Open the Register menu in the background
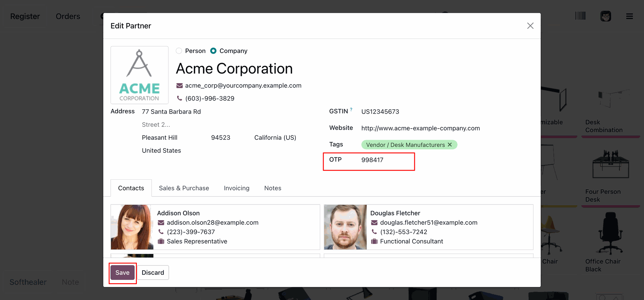This screenshot has width=644, height=300. coord(25,16)
